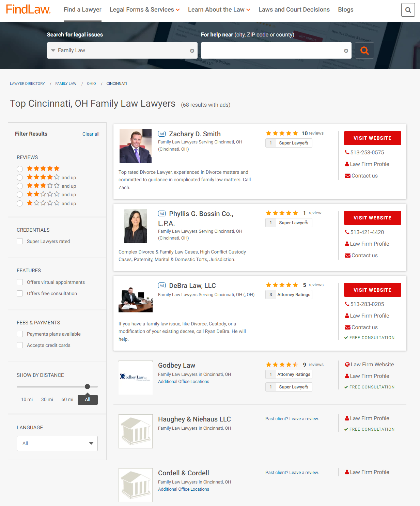420x506 pixels.
Task: Check Accepts credit cards box
Action: pos(20,345)
